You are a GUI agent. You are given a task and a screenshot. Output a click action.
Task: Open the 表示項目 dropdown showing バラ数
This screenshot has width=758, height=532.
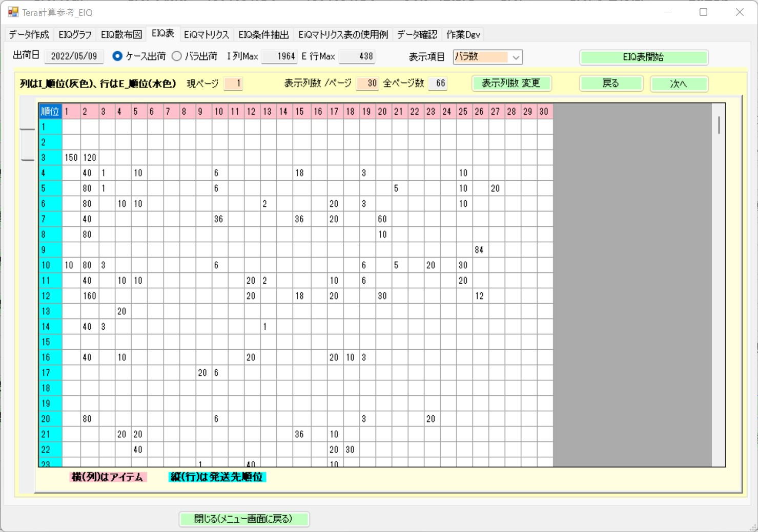[x=487, y=57]
